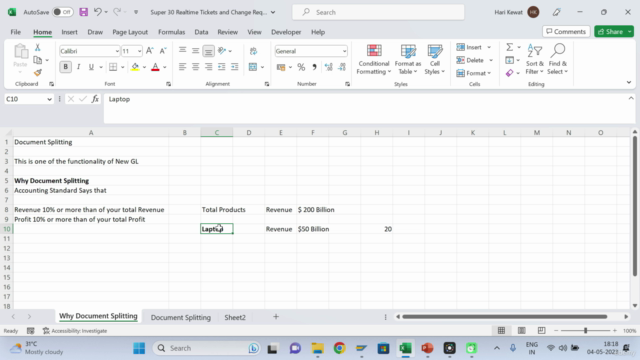Click Increase Decimal icon
640x360 pixels.
(x=329, y=67)
